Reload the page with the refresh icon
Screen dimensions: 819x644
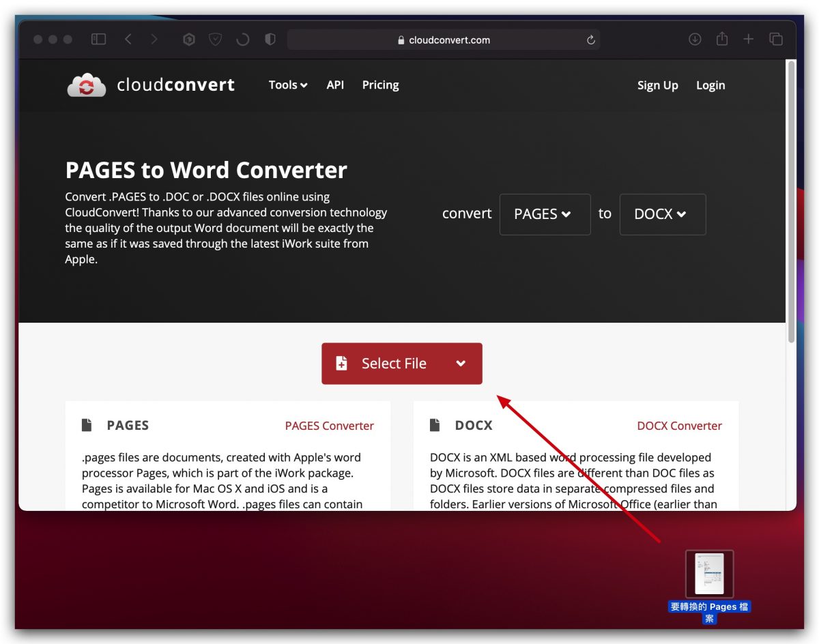click(591, 40)
